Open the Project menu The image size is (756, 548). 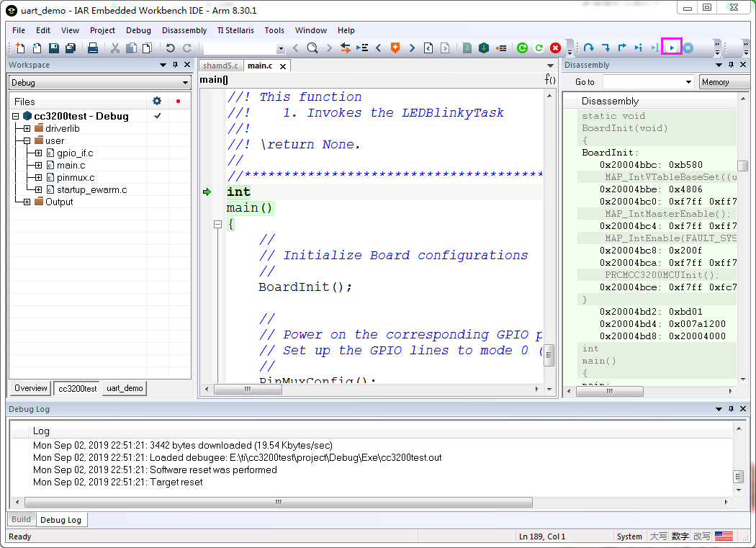[102, 30]
